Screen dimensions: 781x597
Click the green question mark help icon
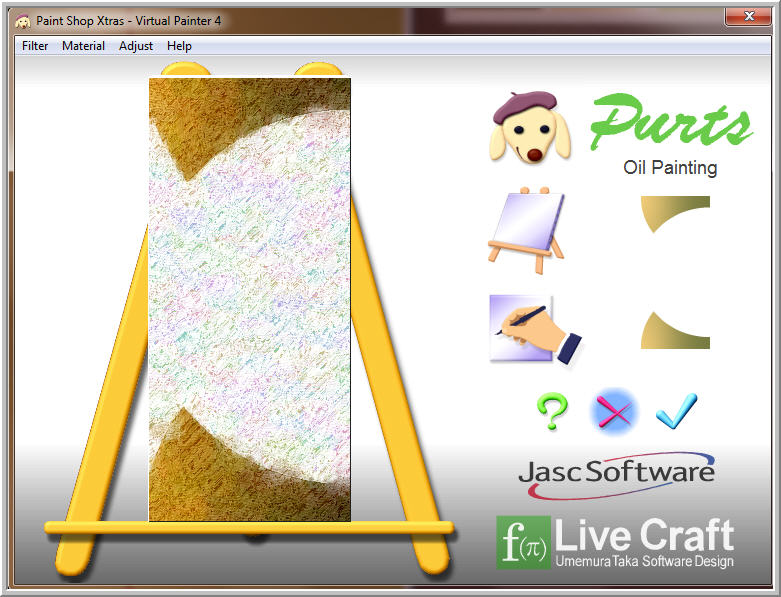tap(552, 411)
